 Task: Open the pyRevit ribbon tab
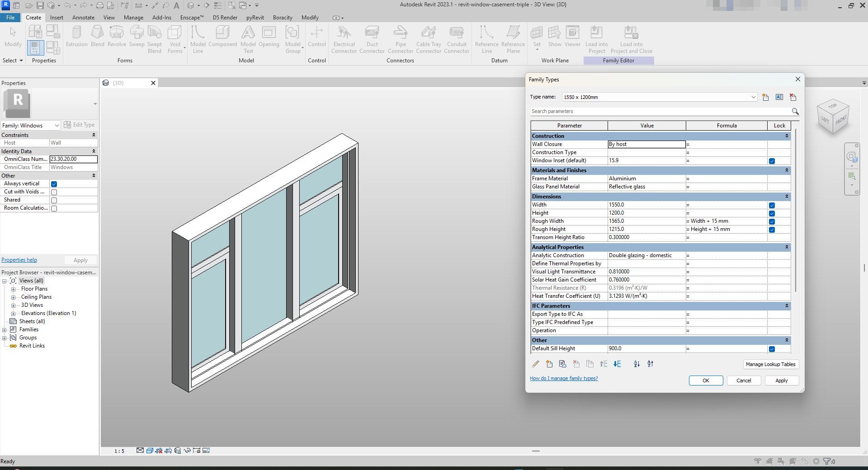pyautogui.click(x=255, y=18)
